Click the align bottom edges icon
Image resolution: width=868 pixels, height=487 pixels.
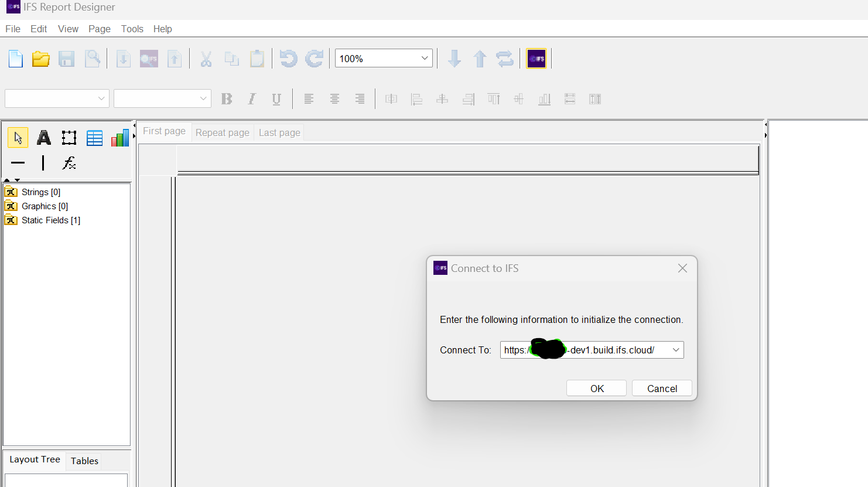(x=545, y=99)
